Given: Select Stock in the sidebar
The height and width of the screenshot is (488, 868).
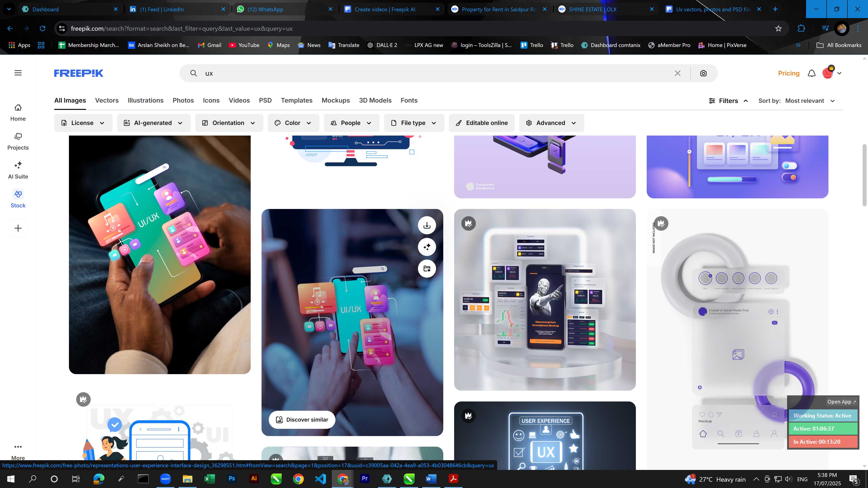Looking at the screenshot, I should pos(18,199).
